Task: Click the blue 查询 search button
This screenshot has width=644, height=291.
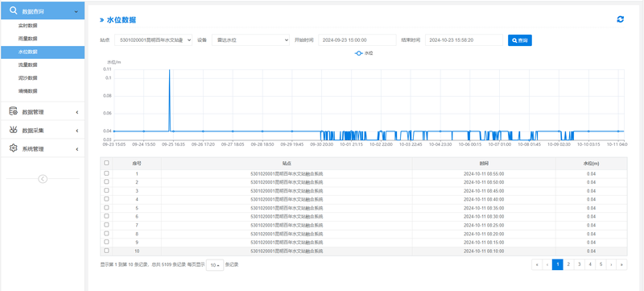Action: point(519,40)
